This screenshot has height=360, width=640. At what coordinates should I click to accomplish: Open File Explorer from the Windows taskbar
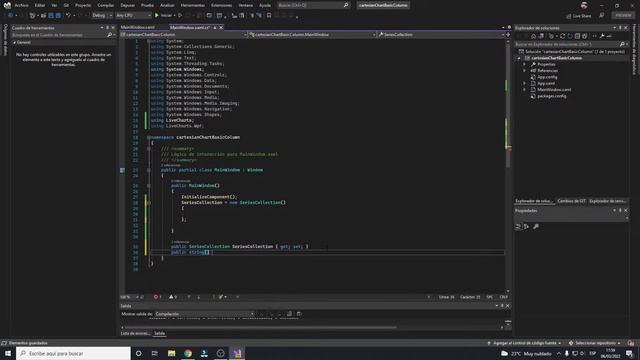tap(171, 353)
